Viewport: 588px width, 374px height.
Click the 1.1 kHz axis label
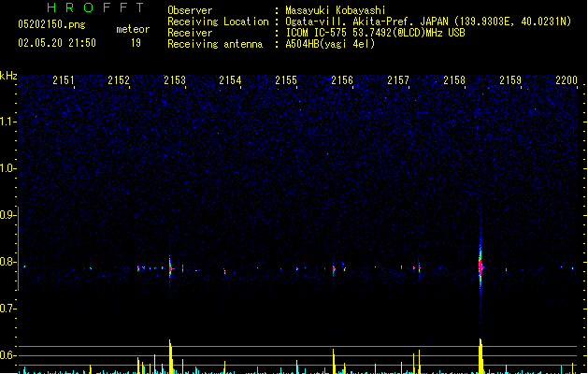click(7, 122)
